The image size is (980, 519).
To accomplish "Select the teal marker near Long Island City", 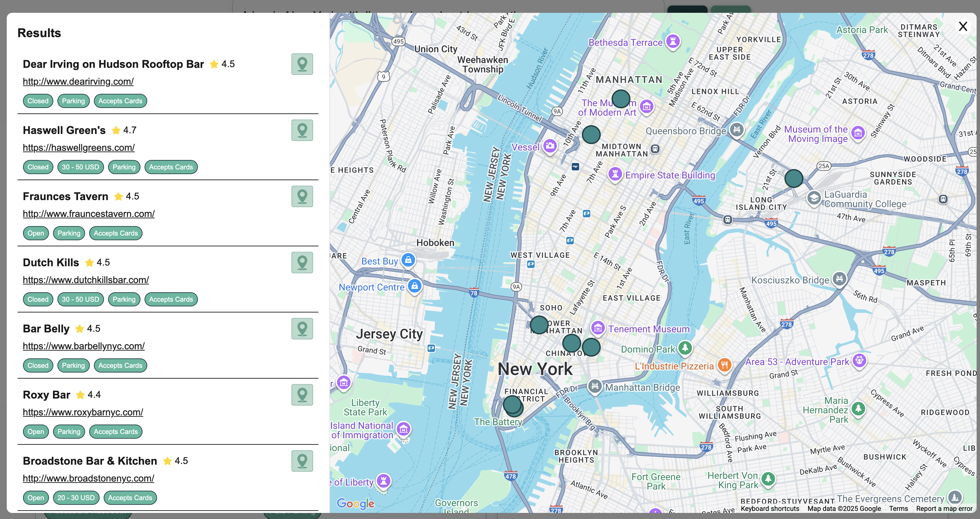I will coord(794,177).
